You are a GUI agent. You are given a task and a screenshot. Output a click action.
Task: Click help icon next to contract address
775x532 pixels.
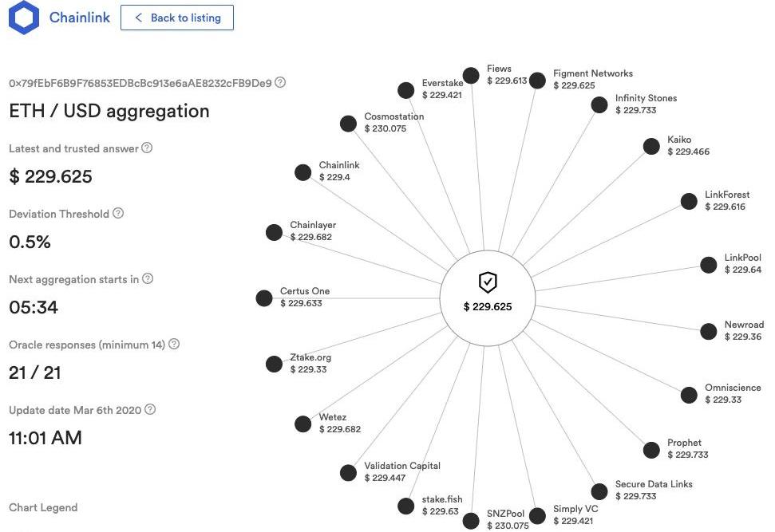coord(280,82)
